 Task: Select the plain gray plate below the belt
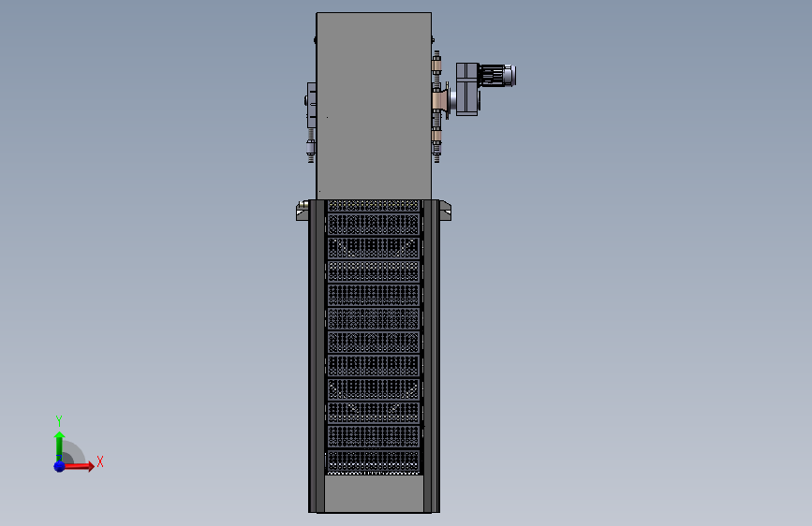[374, 494]
